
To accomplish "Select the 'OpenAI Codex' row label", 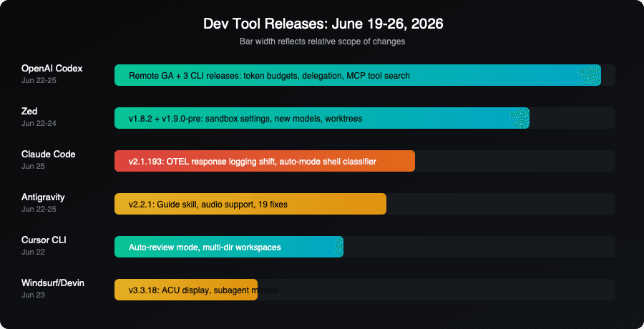I will coord(52,69).
